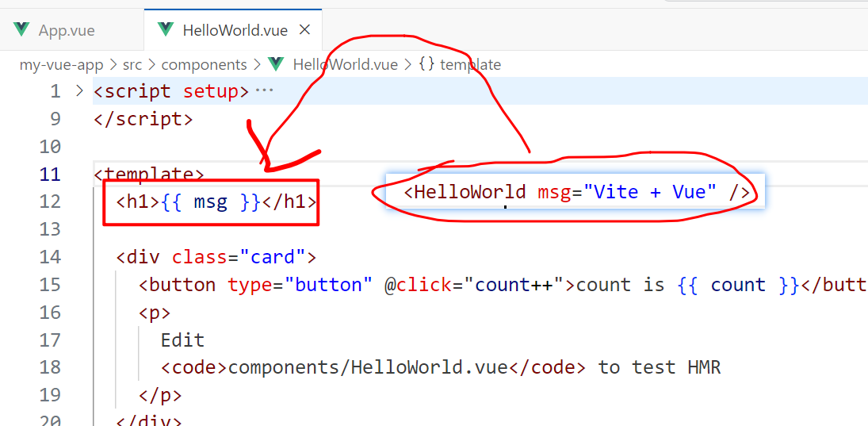This screenshot has width=868, height=426.
Task: Click the HelloWorld msg snippet overlay
Action: pos(575,192)
